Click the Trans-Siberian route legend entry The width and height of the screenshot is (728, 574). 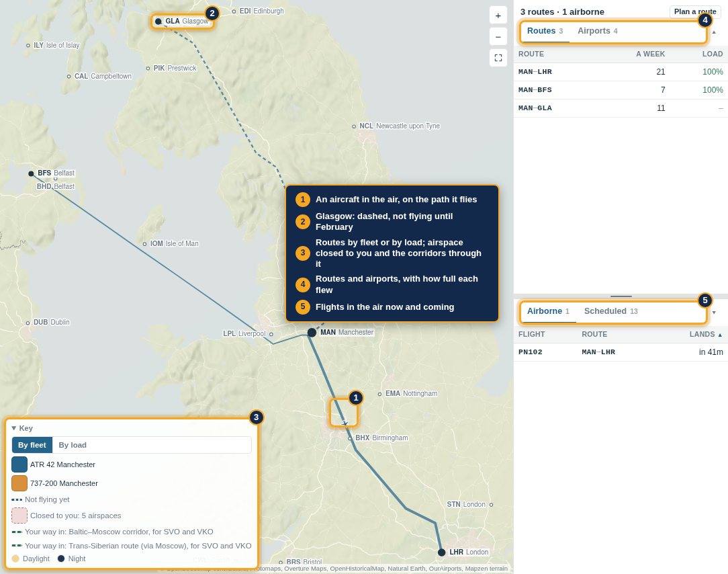[132, 546]
